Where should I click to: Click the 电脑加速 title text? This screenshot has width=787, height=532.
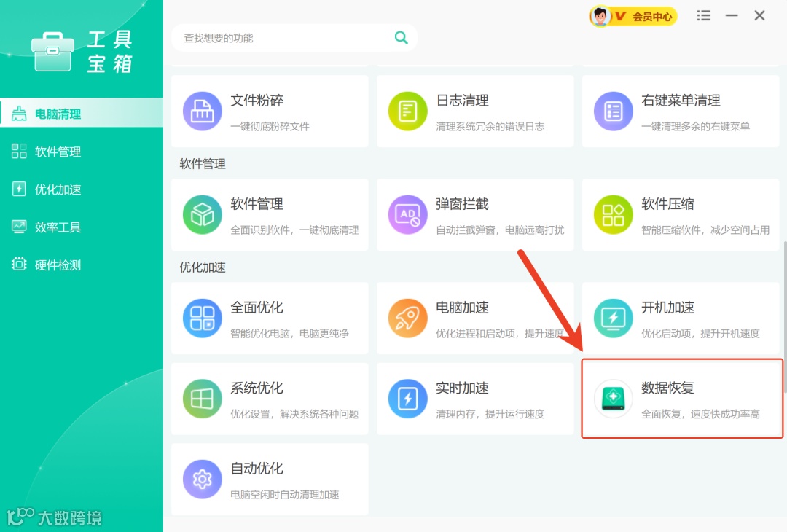pyautogui.click(x=462, y=307)
